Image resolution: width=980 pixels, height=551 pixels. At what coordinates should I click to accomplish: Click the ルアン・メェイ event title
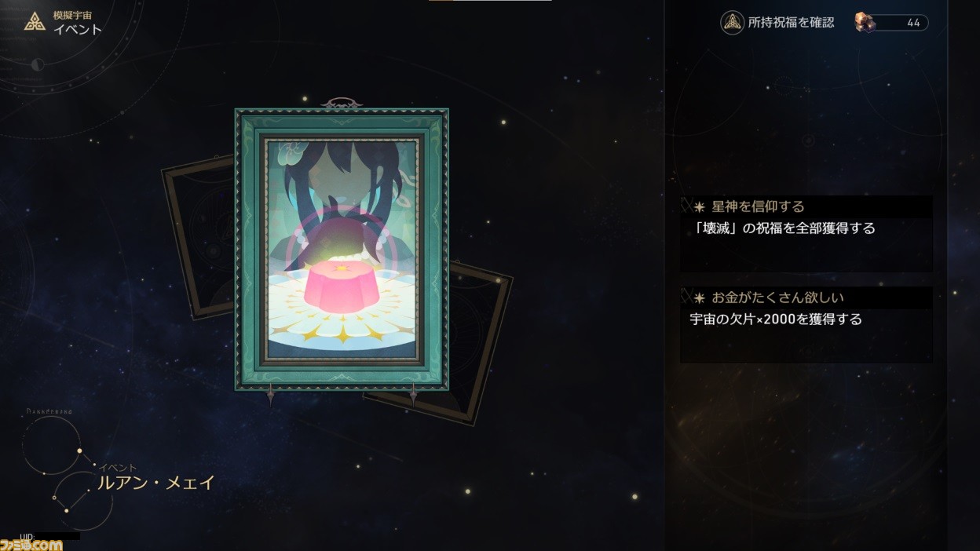coord(155,483)
